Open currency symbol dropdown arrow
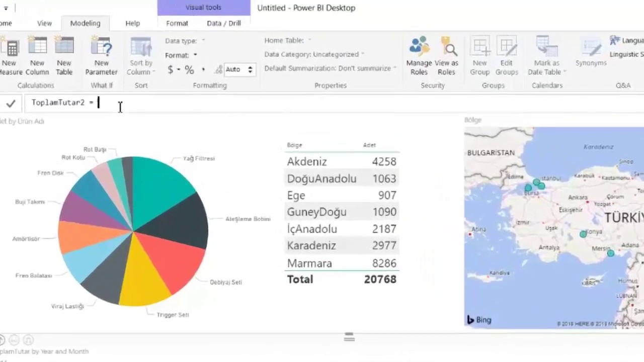 pos(179,70)
